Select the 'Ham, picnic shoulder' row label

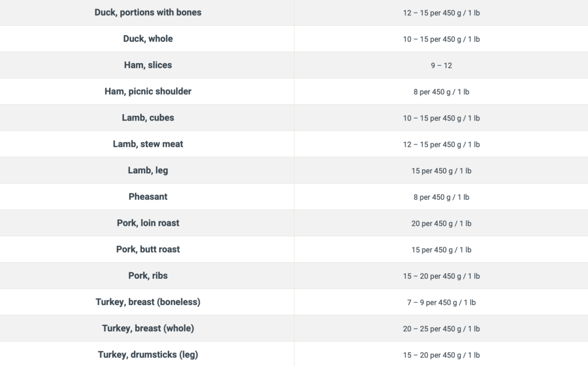[148, 91]
